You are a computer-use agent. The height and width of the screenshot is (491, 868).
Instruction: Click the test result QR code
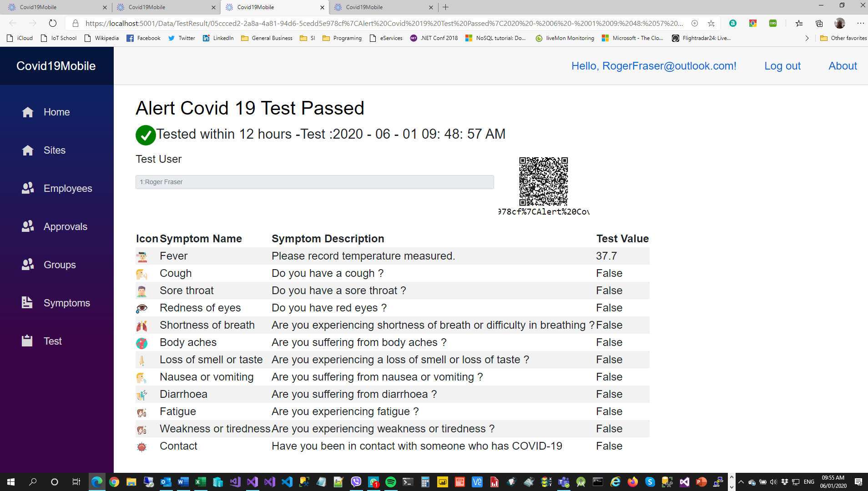544,181
